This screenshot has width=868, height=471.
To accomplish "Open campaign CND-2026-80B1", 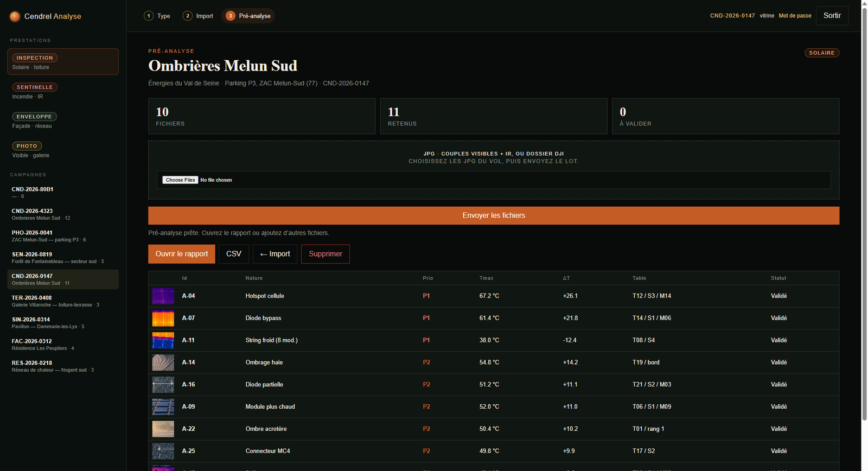I will coord(63,193).
